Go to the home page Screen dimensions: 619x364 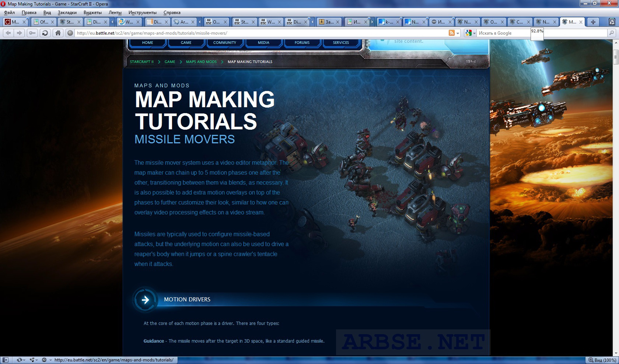click(x=58, y=33)
